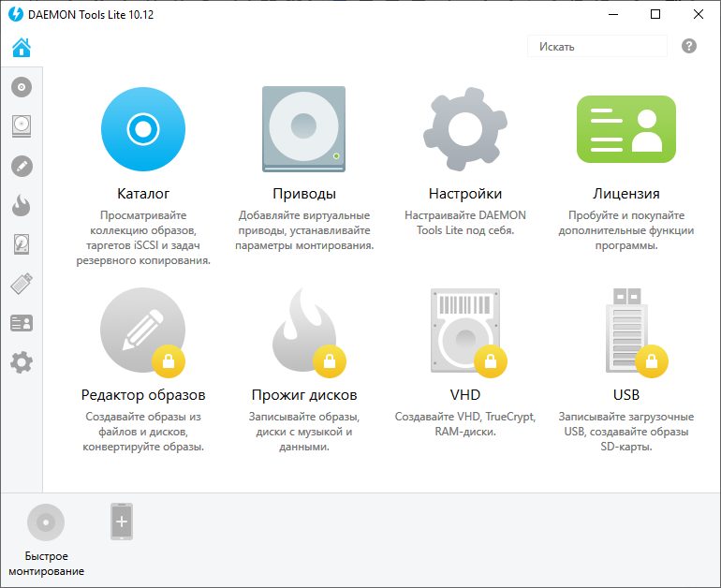Click description starting 'Добавляйте виртуальные приводы'

(x=304, y=230)
